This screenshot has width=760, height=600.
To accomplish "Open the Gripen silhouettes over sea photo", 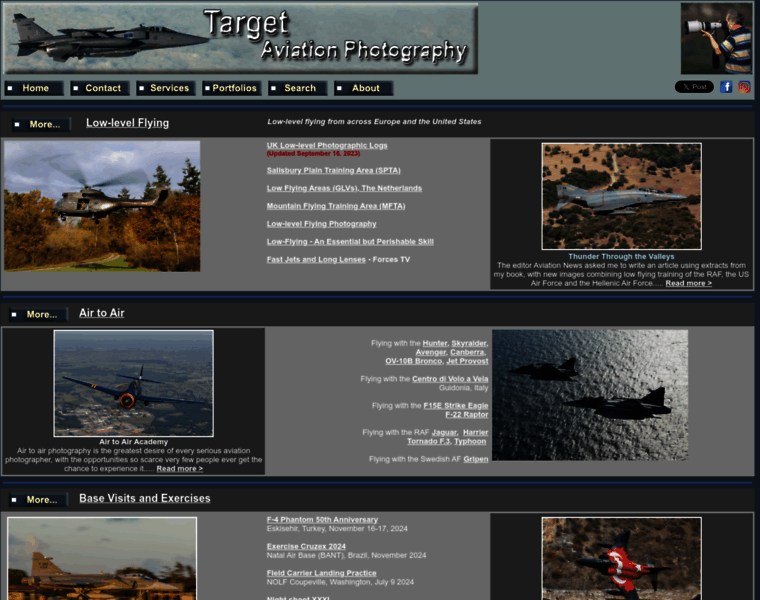I will point(590,395).
